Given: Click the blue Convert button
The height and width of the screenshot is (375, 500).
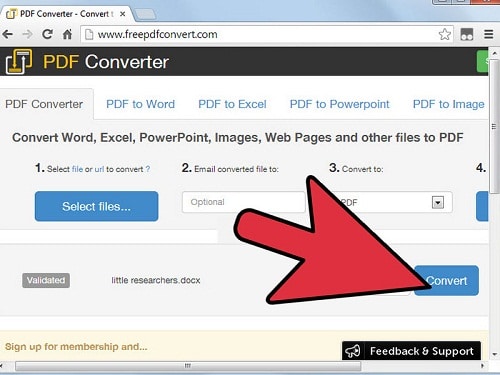Looking at the screenshot, I should click(446, 281).
